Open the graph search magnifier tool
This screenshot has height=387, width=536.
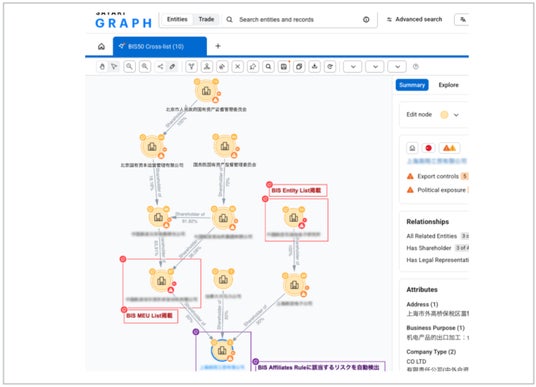click(268, 67)
